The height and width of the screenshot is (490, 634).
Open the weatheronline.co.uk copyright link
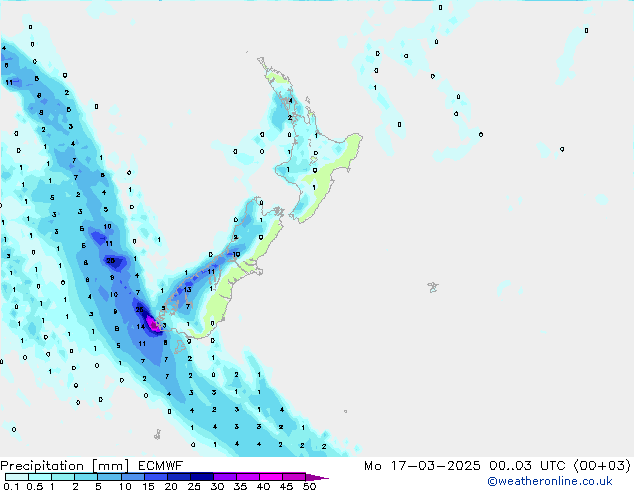coord(549,481)
